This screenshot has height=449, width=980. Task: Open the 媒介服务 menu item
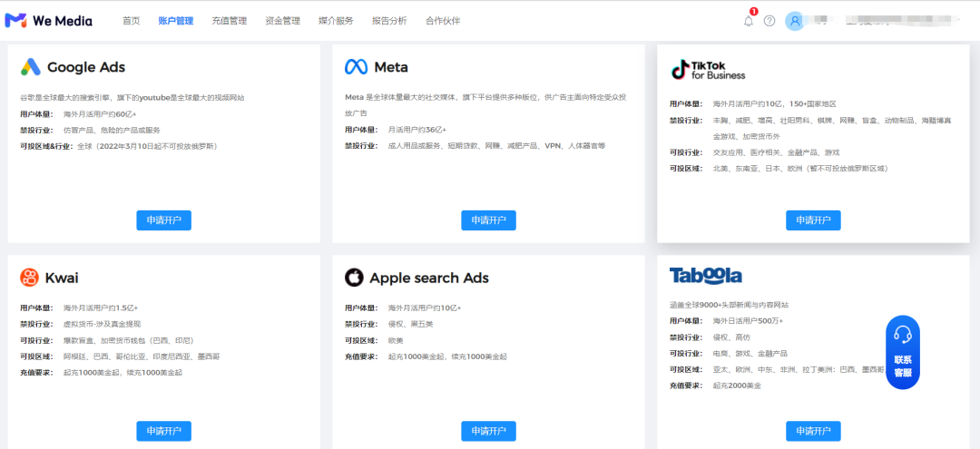coord(336,21)
